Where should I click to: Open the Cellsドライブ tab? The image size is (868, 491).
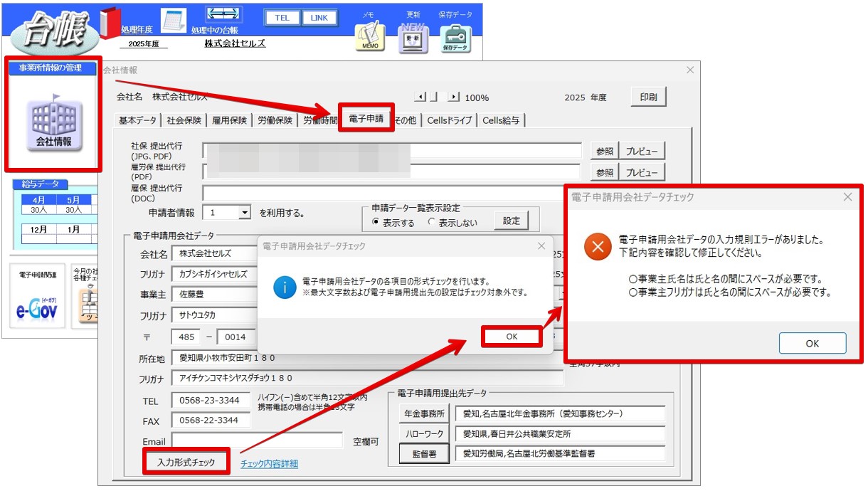click(x=449, y=120)
